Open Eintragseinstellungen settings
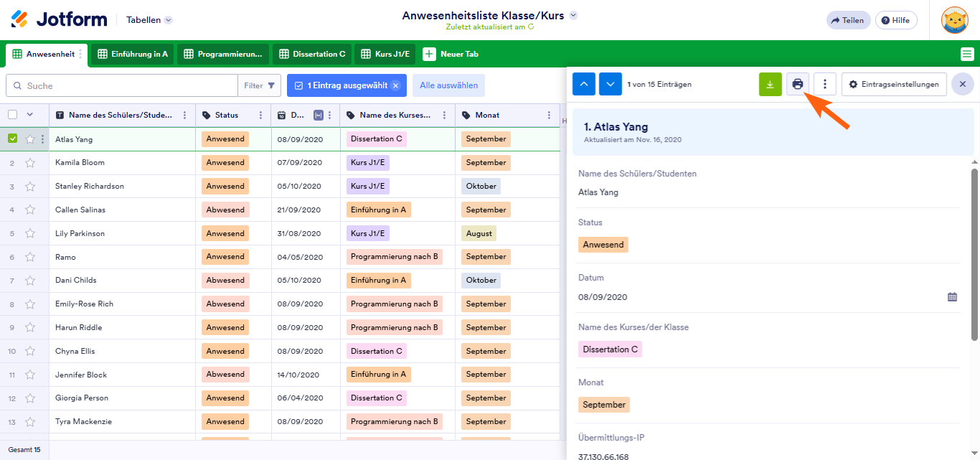This screenshot has height=460, width=980. point(894,85)
